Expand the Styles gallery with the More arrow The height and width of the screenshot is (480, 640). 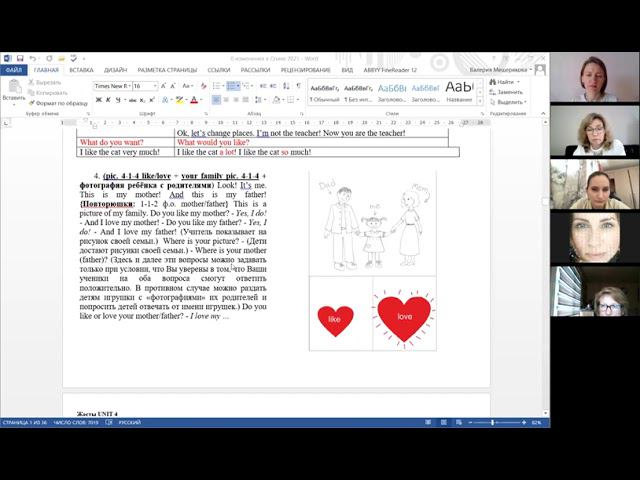click(x=480, y=100)
